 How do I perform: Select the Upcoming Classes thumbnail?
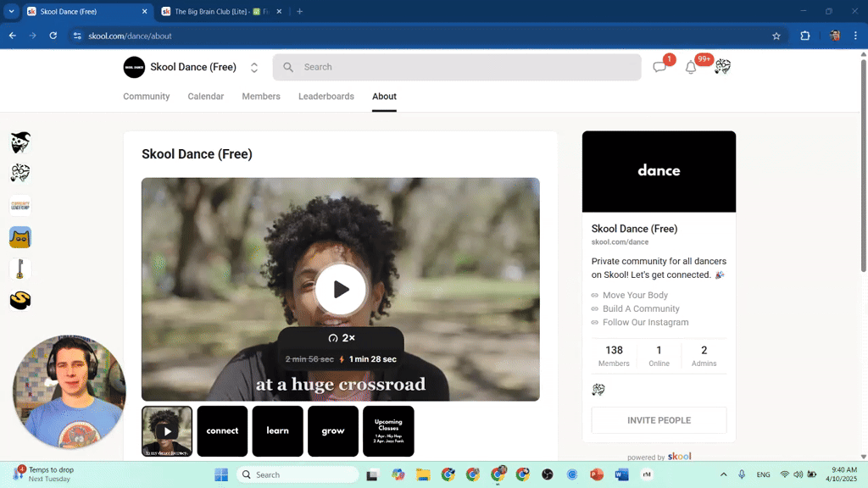(x=388, y=431)
